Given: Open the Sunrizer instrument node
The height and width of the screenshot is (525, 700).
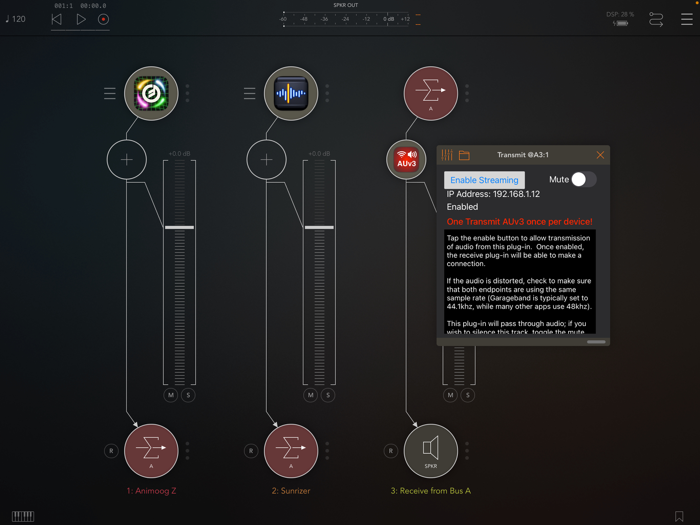Looking at the screenshot, I should [291, 94].
